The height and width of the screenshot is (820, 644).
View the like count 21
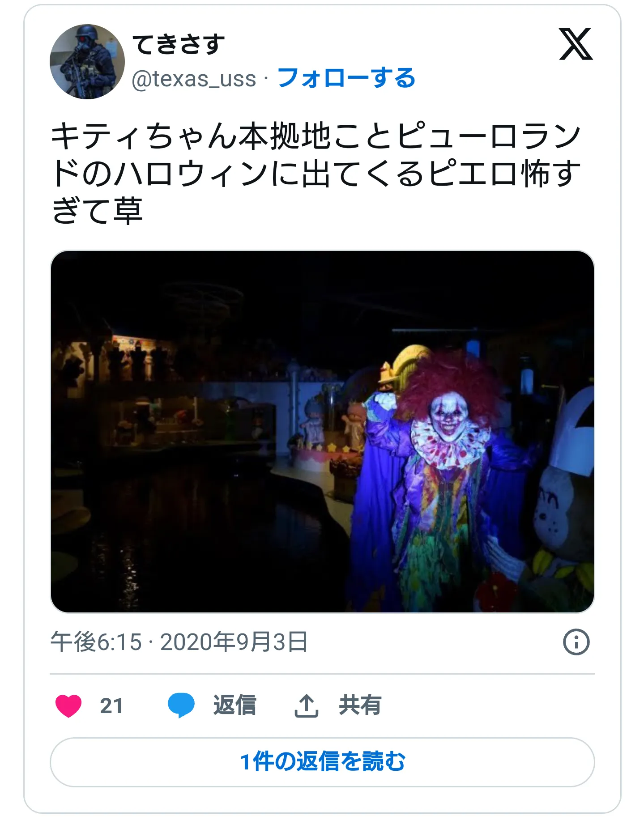pyautogui.click(x=111, y=706)
